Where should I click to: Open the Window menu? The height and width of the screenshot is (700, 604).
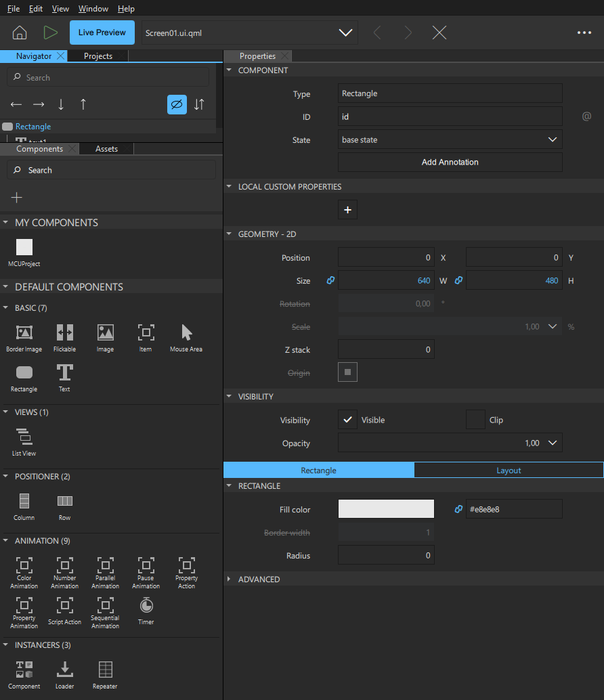point(93,9)
